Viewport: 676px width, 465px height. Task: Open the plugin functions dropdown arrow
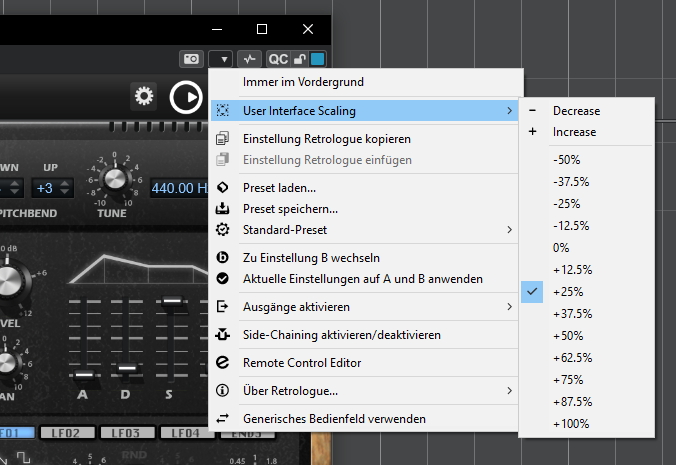tap(220, 59)
